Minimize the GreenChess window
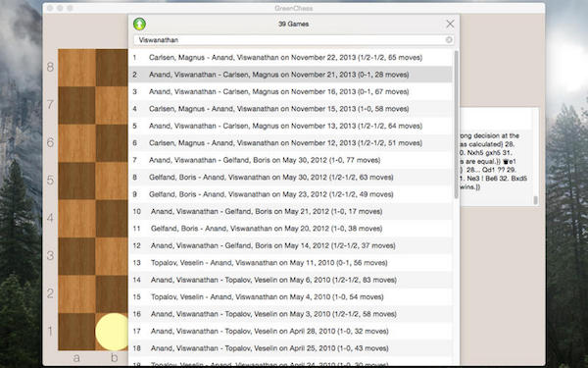The height and width of the screenshot is (368, 588). point(60,8)
